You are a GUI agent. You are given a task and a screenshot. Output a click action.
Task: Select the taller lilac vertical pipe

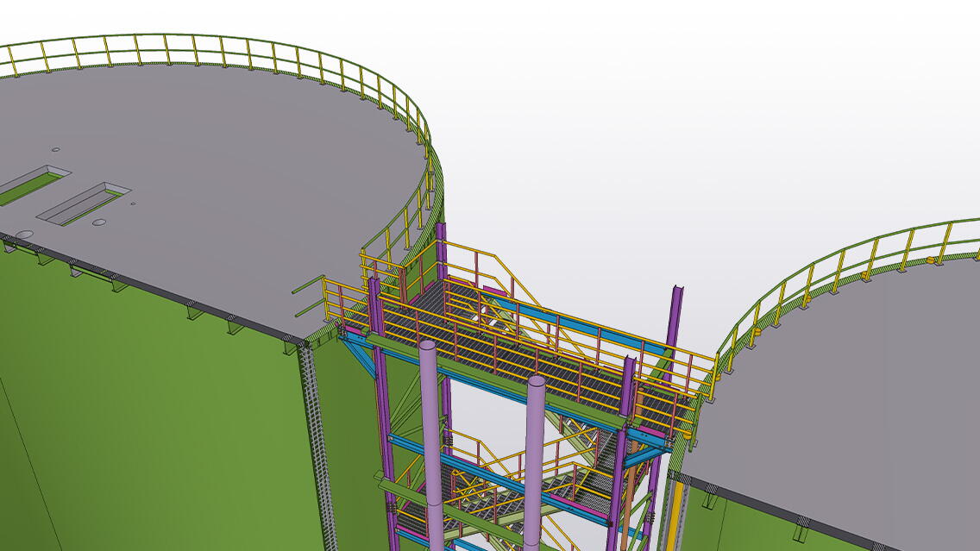click(x=431, y=445)
